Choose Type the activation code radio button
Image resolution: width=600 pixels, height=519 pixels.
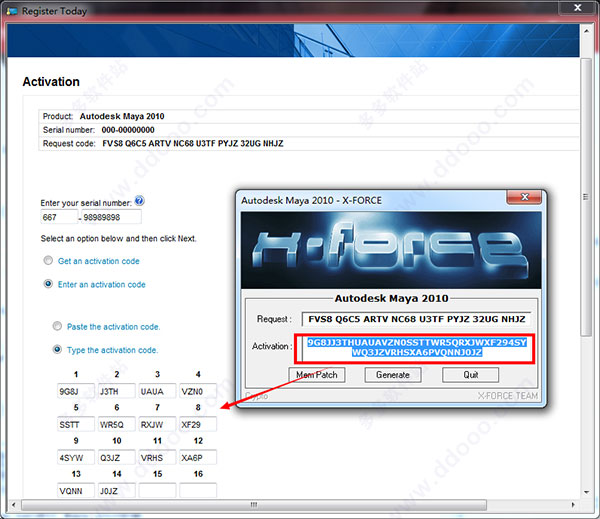(x=57, y=349)
